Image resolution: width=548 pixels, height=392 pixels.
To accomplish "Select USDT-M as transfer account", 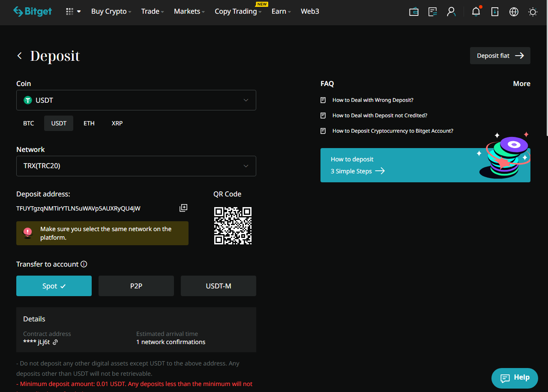I will click(219, 286).
